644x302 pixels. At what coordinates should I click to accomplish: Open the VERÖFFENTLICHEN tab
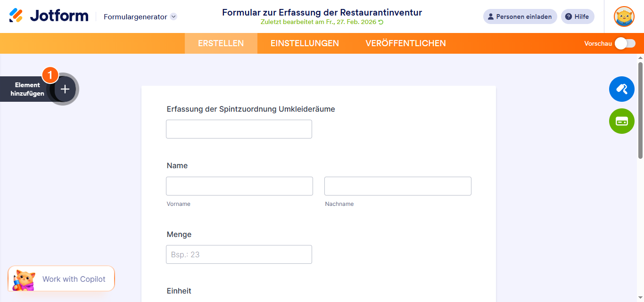tap(405, 43)
